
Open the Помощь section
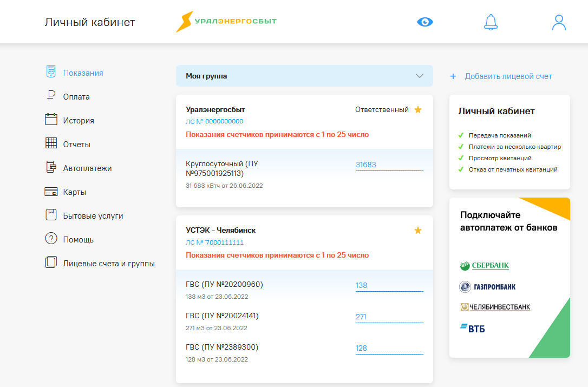pos(78,240)
